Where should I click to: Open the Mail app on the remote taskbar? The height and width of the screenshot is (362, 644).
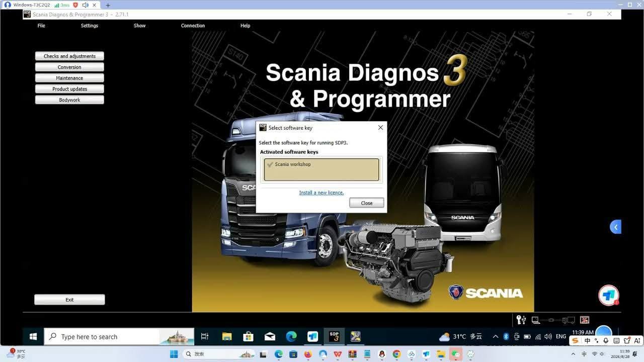pos(270,336)
